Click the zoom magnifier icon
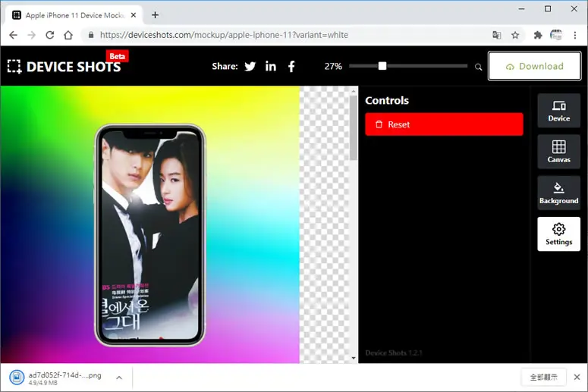The image size is (588, 392). [x=478, y=67]
